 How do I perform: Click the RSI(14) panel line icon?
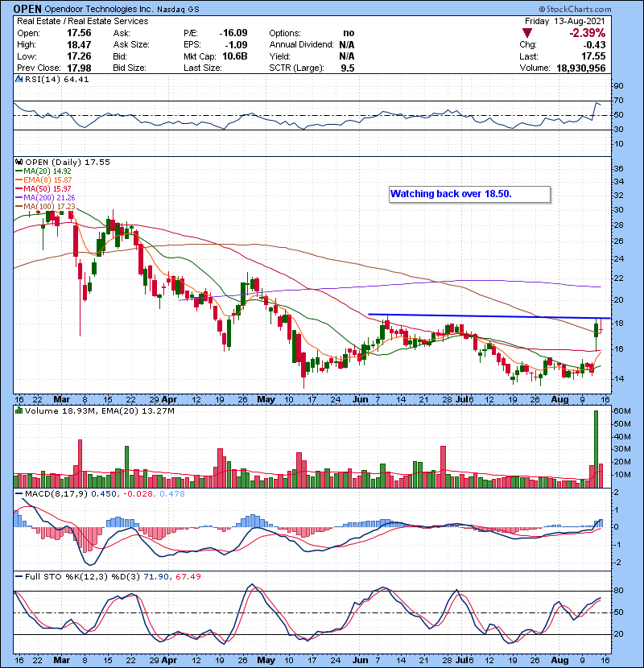tap(19, 79)
